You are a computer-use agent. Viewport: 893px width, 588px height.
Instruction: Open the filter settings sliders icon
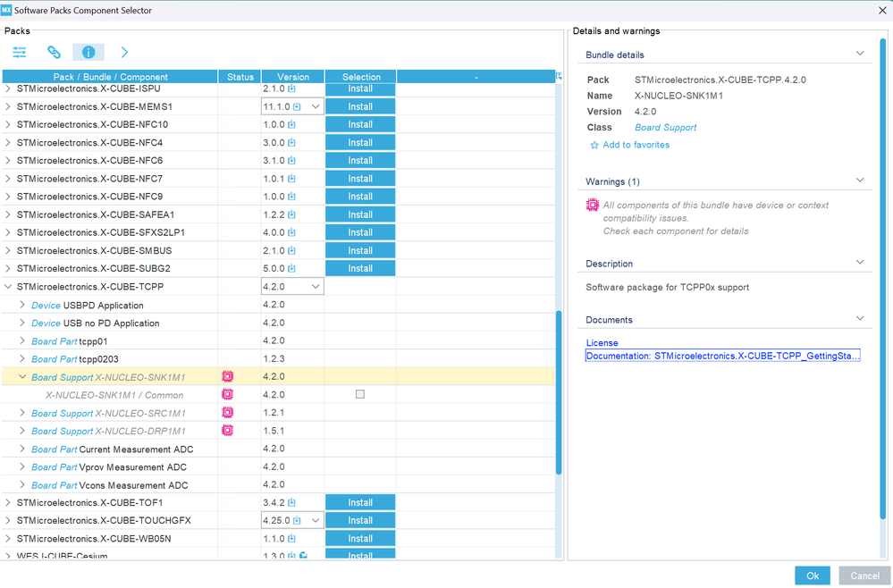(20, 53)
